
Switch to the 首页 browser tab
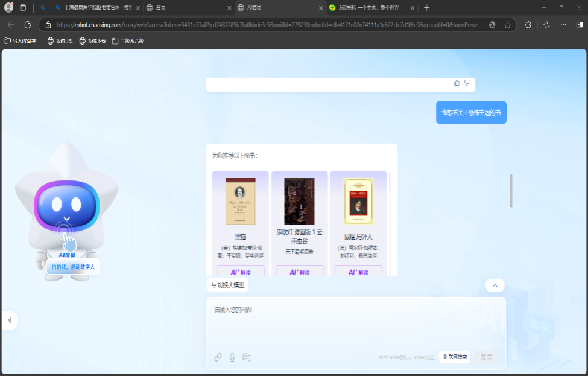(187, 8)
